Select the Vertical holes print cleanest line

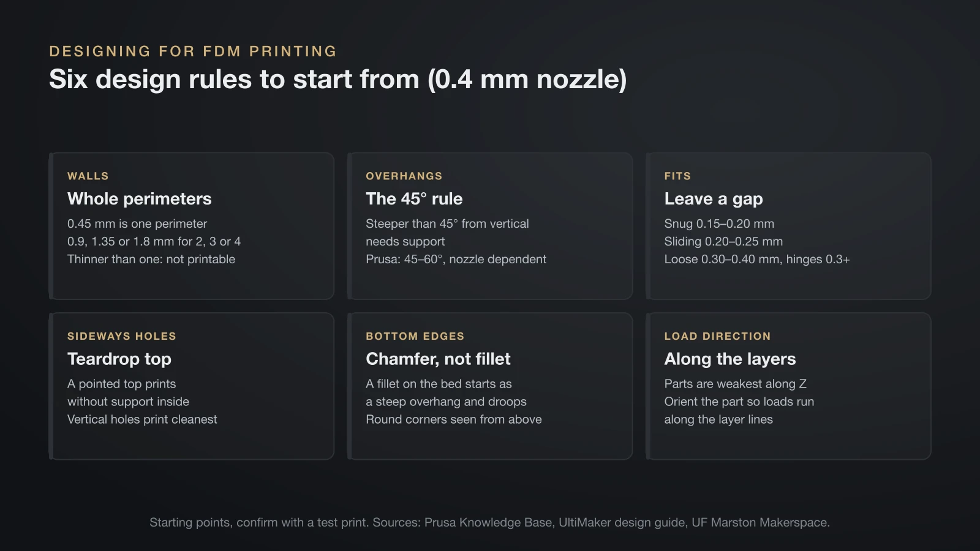point(142,420)
